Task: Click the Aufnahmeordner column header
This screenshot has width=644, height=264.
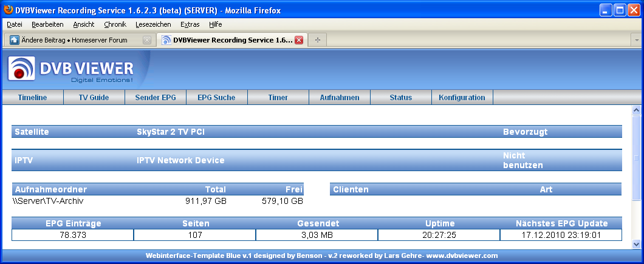Action: tap(51, 189)
